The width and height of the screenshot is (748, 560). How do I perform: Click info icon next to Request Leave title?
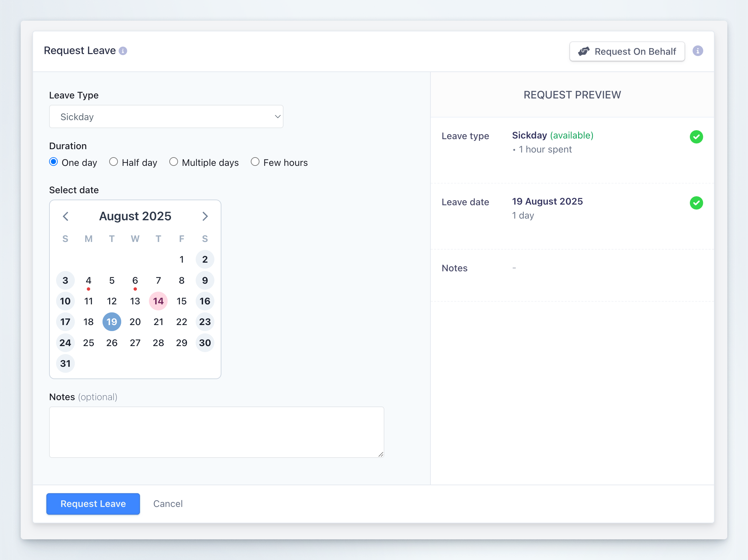pos(123,51)
